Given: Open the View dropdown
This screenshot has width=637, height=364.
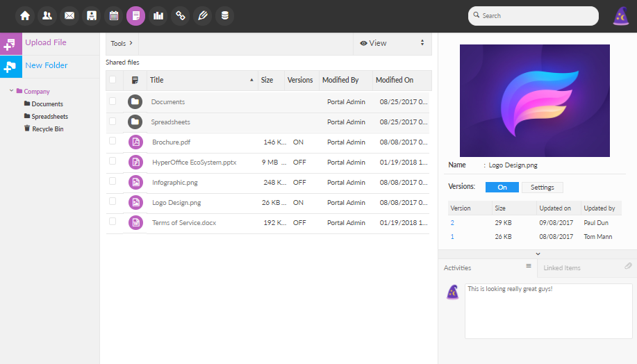Looking at the screenshot, I should [x=392, y=44].
